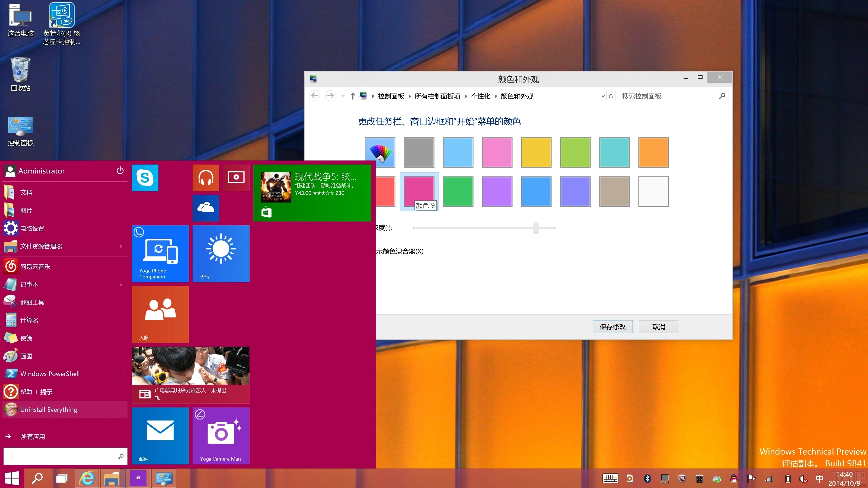Expand the Windows PowerShell jump list arrow

pyautogui.click(x=121, y=374)
